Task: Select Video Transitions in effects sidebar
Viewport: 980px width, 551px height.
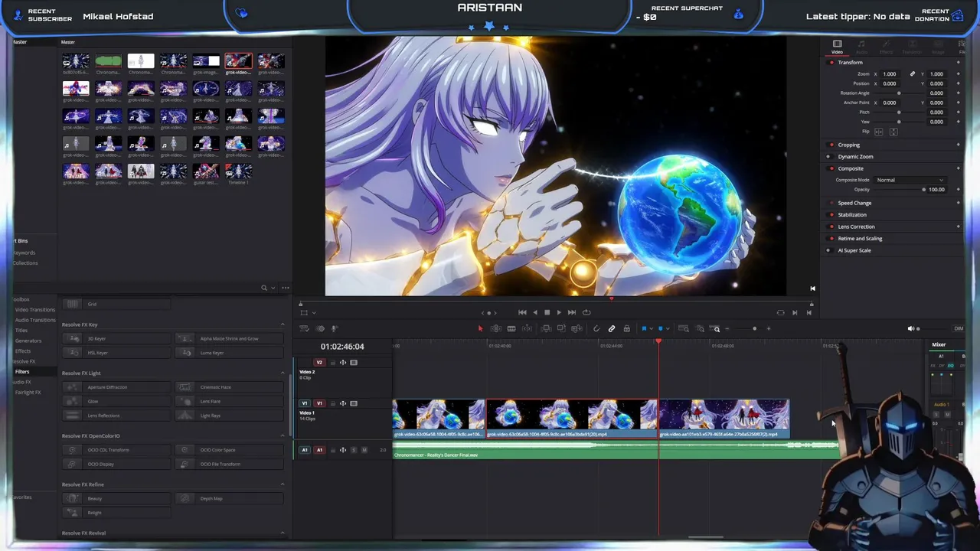Action: click(x=35, y=310)
